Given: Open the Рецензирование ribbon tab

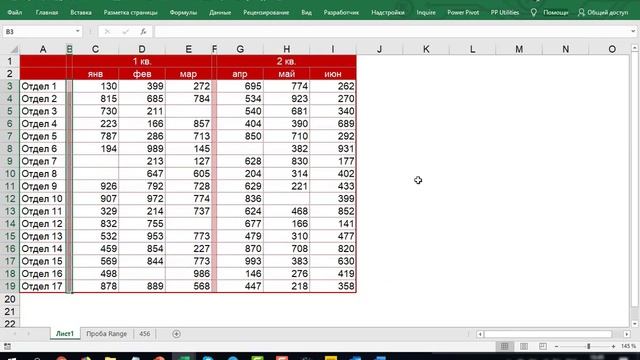Looking at the screenshot, I should click(266, 12).
